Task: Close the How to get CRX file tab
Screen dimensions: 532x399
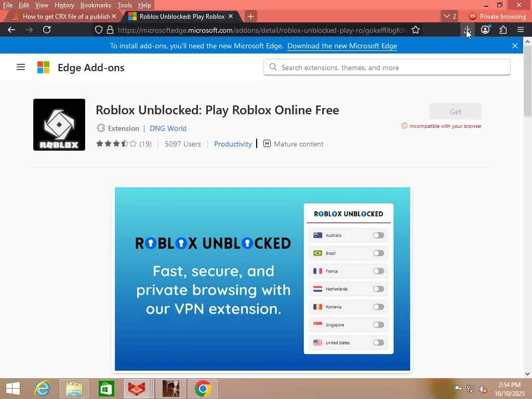Action: click(x=114, y=16)
